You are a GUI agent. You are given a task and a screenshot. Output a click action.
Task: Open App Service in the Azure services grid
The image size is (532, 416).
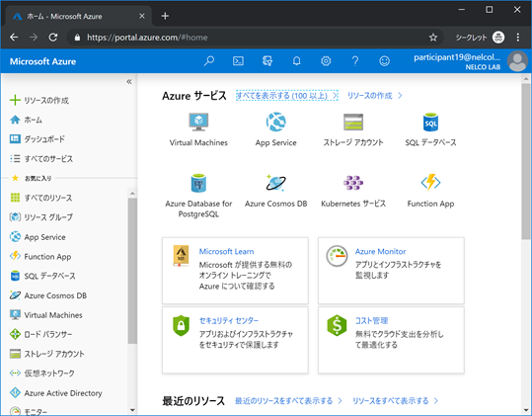pyautogui.click(x=275, y=129)
